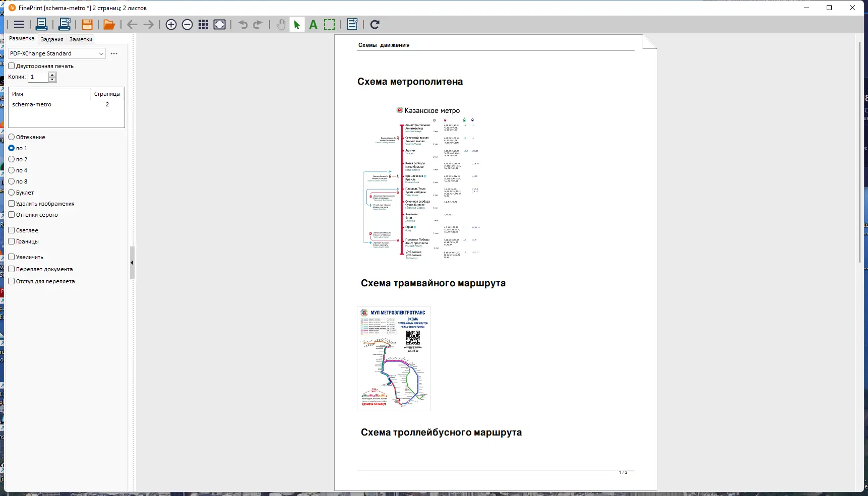Screen dimensions: 868x496
Task: Collapse the left side panel arrow
Action: [x=132, y=263]
